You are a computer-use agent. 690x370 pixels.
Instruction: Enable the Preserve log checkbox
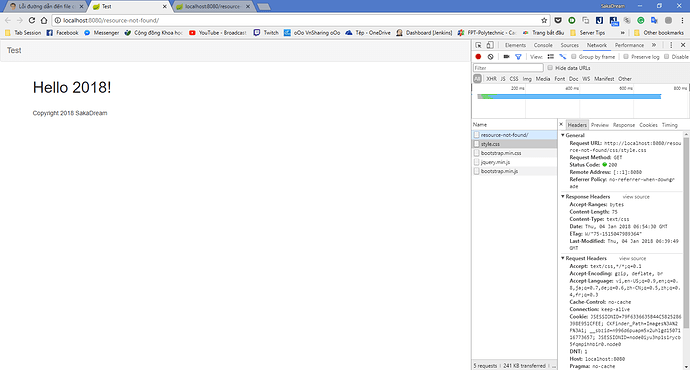(x=626, y=57)
